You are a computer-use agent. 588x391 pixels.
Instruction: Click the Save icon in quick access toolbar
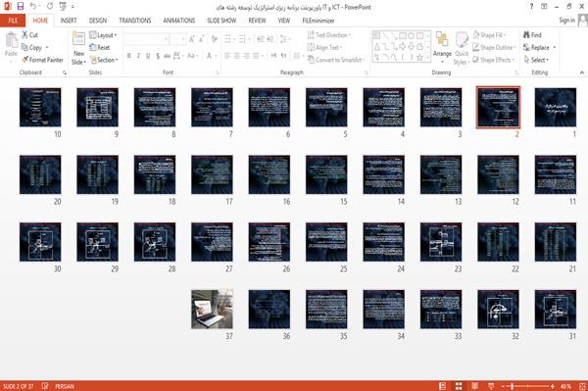click(x=21, y=7)
